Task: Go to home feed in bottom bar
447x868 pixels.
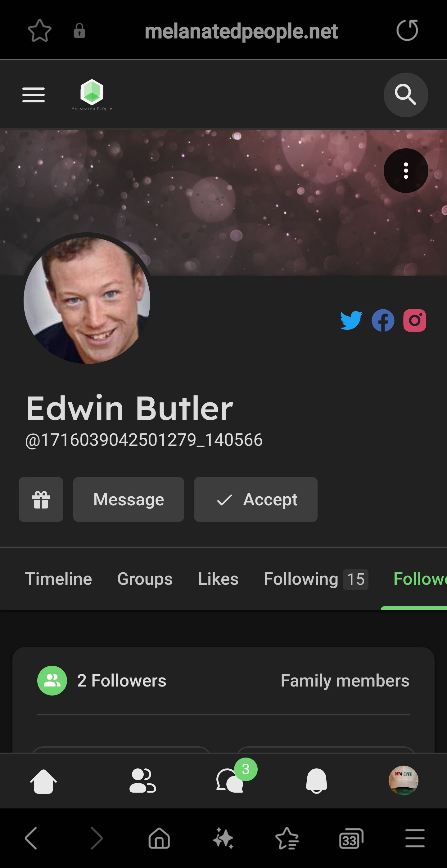Action: coord(43,781)
